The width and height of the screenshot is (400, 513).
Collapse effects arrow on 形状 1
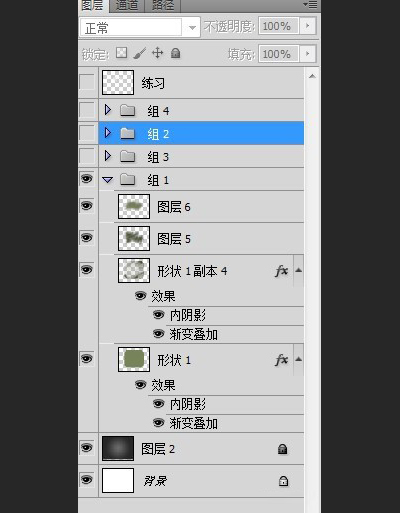(299, 359)
